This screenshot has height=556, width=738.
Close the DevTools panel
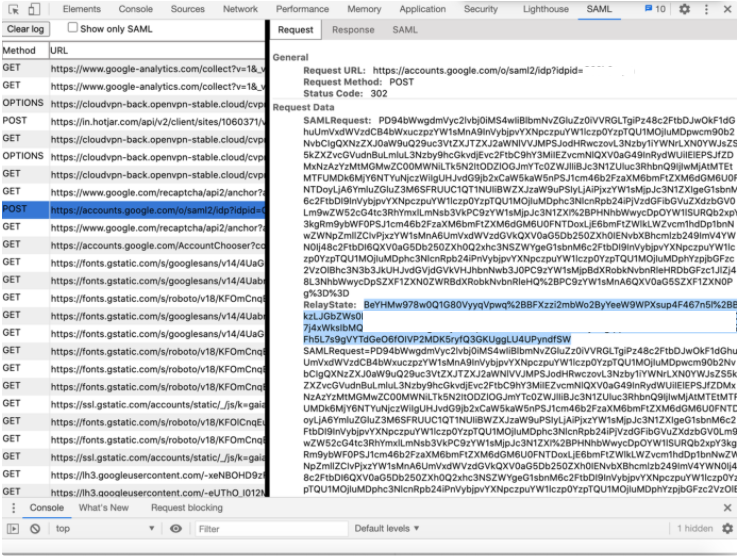(727, 8)
